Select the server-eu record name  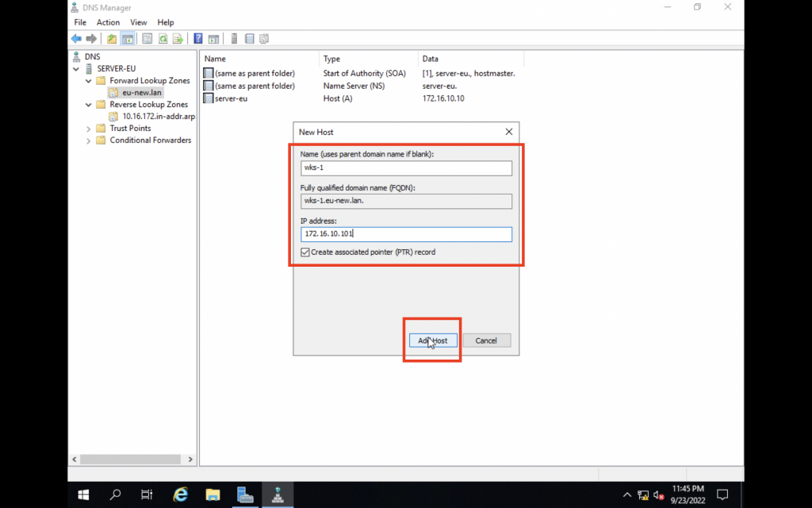[231, 98]
